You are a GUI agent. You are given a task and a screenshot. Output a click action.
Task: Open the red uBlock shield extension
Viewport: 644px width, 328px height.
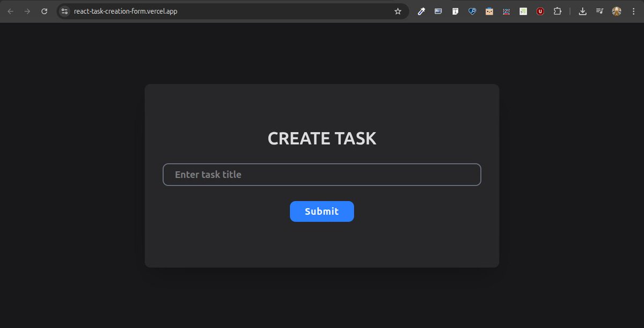pyautogui.click(x=540, y=11)
